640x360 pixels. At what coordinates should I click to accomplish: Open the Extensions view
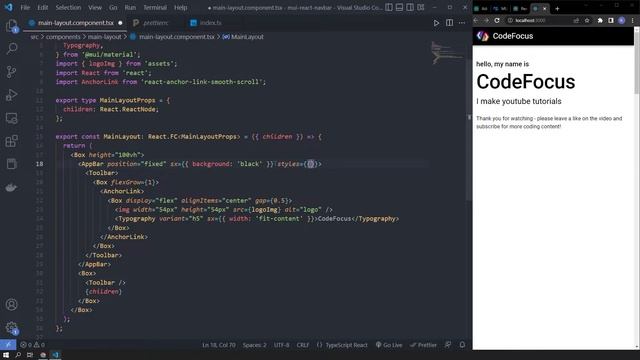11,141
